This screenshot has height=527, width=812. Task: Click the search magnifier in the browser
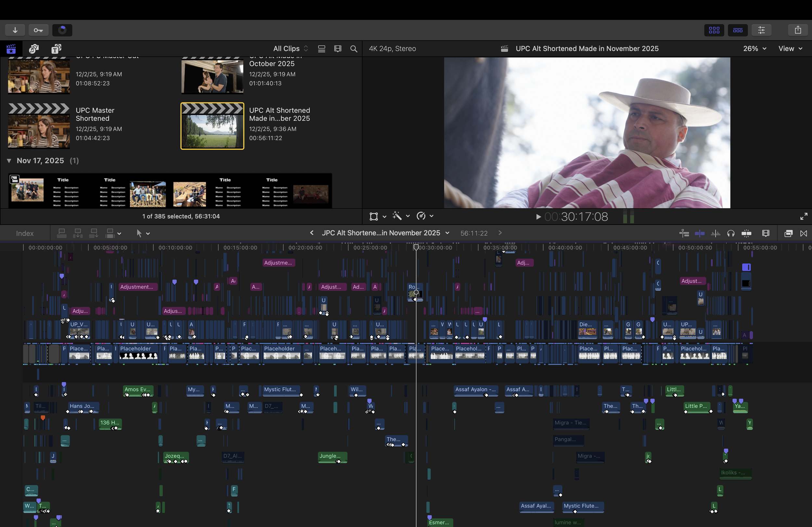pos(354,49)
